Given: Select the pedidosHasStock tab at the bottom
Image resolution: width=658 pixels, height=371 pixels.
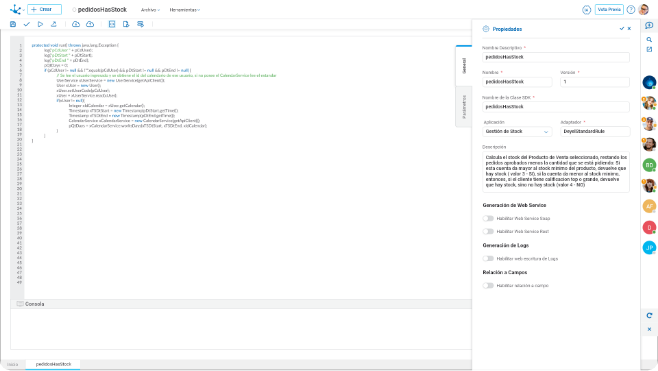Looking at the screenshot, I should click(x=53, y=364).
